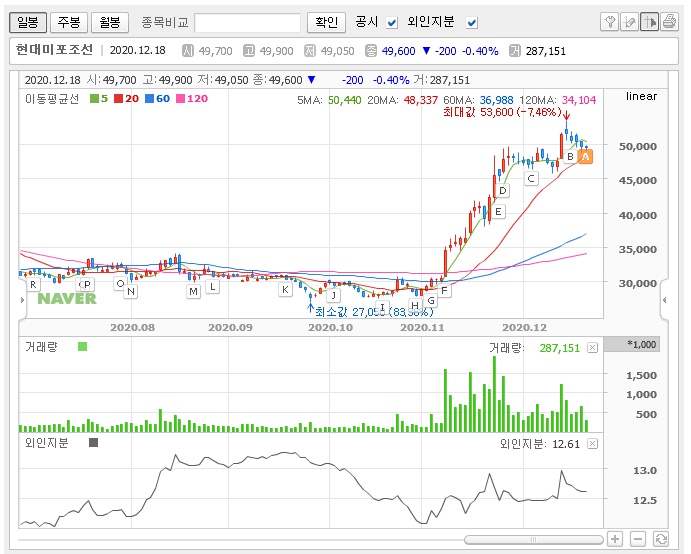This screenshot has height=554, width=691.
Task: Select the pencil drawing tool icon
Action: (x=629, y=22)
